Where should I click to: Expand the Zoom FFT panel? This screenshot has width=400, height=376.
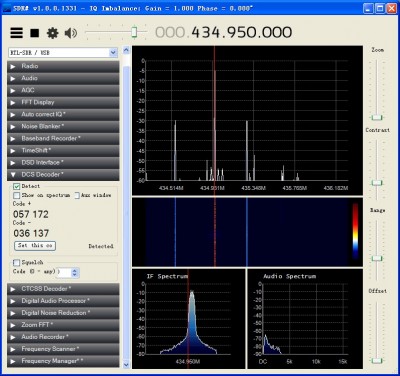click(x=63, y=325)
